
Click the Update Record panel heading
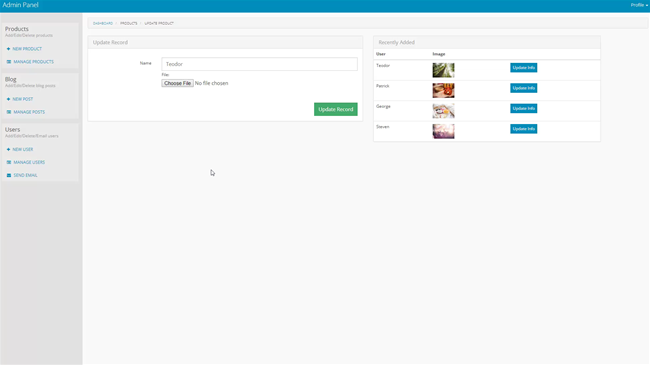click(110, 42)
